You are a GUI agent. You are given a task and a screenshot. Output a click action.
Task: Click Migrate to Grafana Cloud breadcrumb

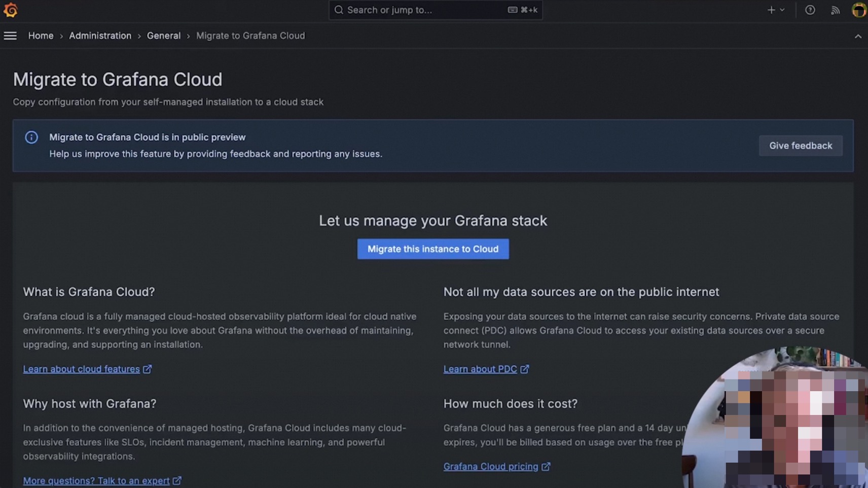[x=250, y=36]
